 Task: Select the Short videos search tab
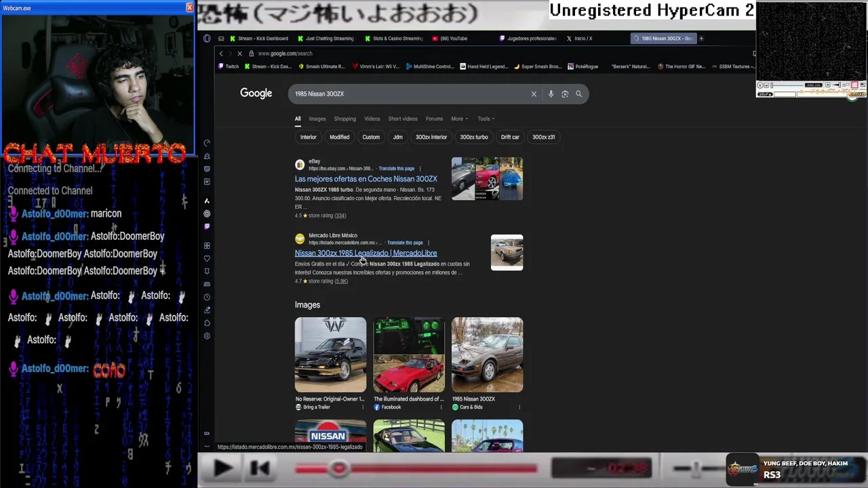point(403,119)
